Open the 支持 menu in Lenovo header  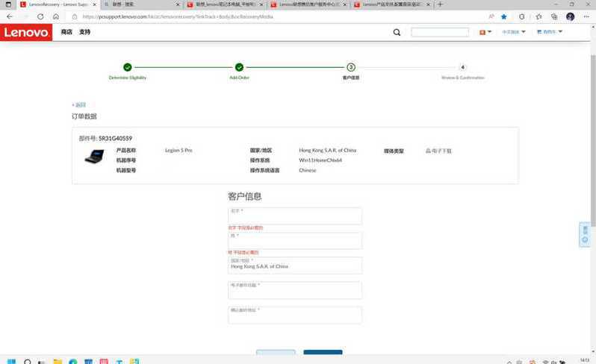click(84, 32)
